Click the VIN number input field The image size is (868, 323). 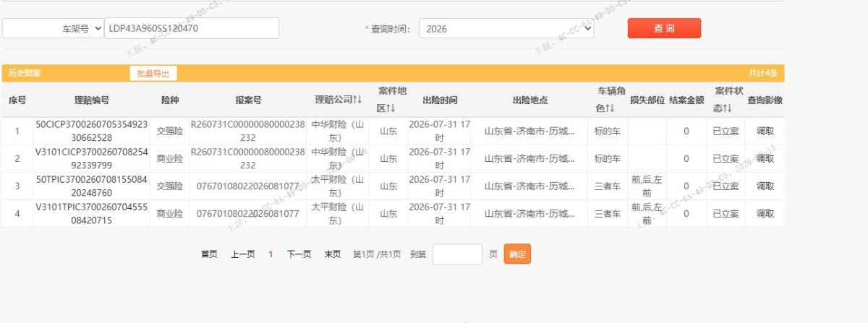(192, 29)
